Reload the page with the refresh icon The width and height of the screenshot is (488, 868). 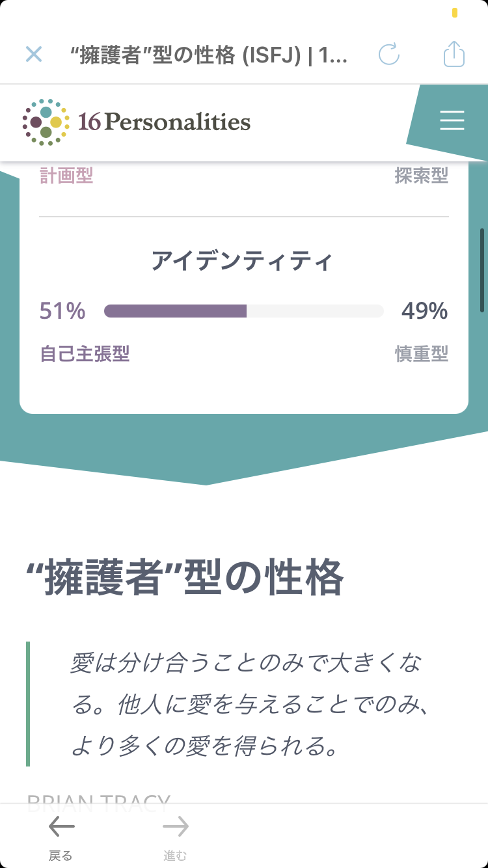pyautogui.click(x=389, y=54)
